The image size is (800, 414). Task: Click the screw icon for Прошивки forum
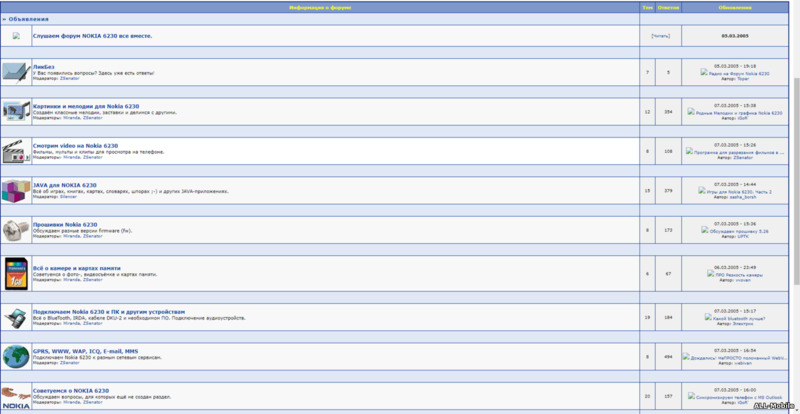(x=16, y=230)
